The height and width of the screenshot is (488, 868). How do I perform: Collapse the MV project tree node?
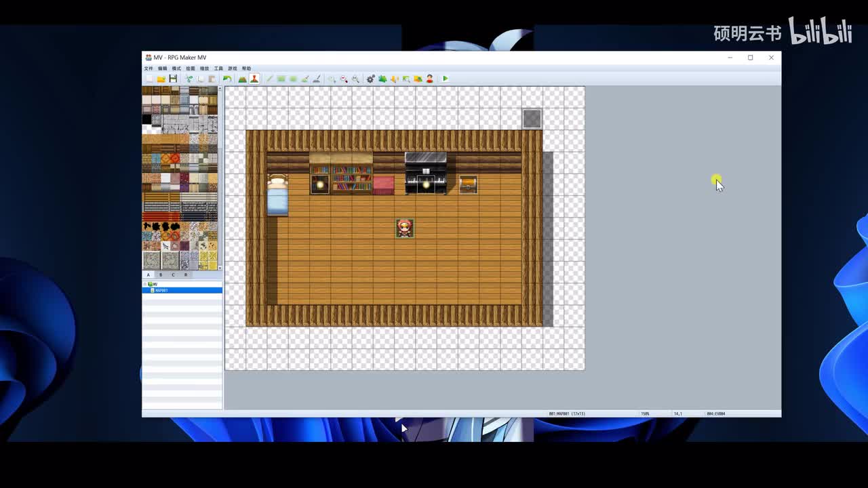pos(144,284)
